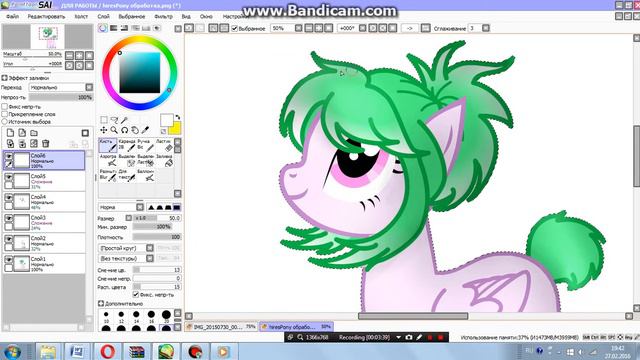The width and height of the screenshot is (640, 360).
Task: Toggle visibility of layer Слой6
Action: tap(8, 156)
